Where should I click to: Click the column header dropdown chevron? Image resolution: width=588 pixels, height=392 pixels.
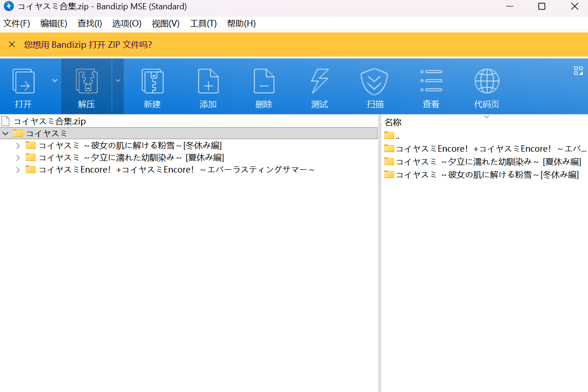486,116
